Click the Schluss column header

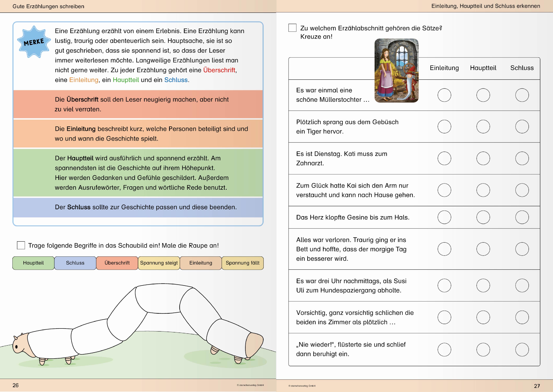click(x=522, y=68)
